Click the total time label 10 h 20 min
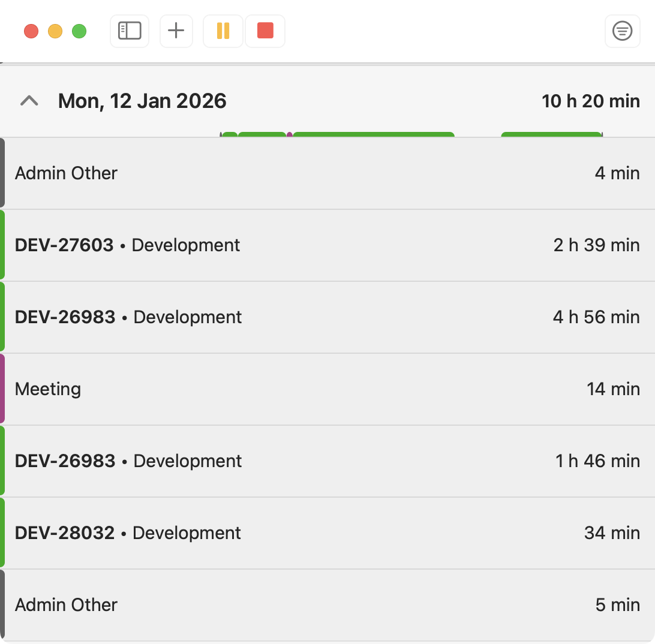655x644 pixels. pyautogui.click(x=590, y=101)
